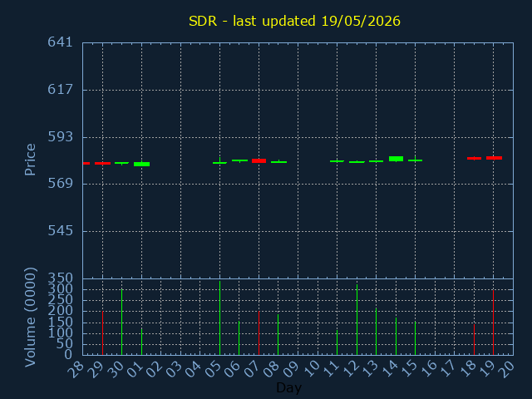Select the red volume bar on day 19
Screen dimensions: 532x399
pyautogui.click(x=493, y=323)
